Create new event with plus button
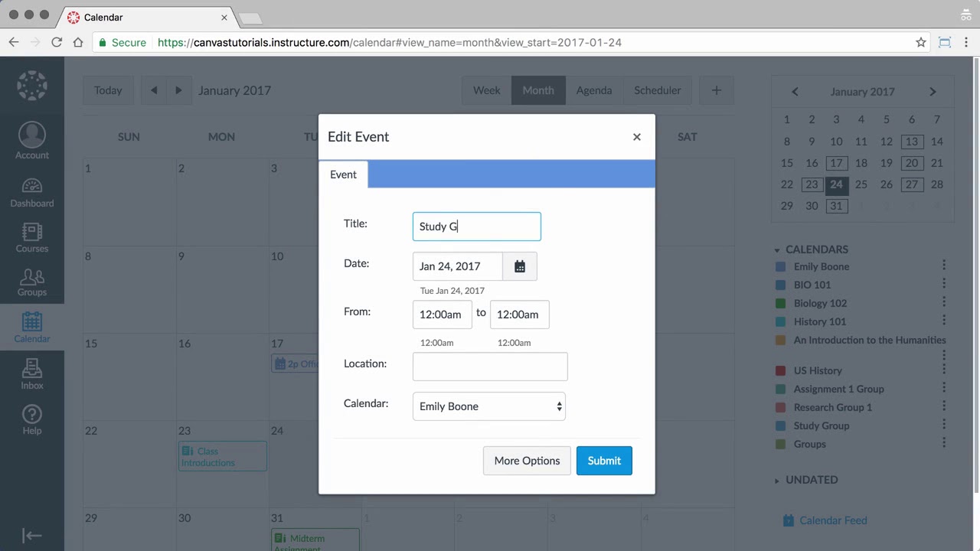Viewport: 980px width, 551px height. 717,90
